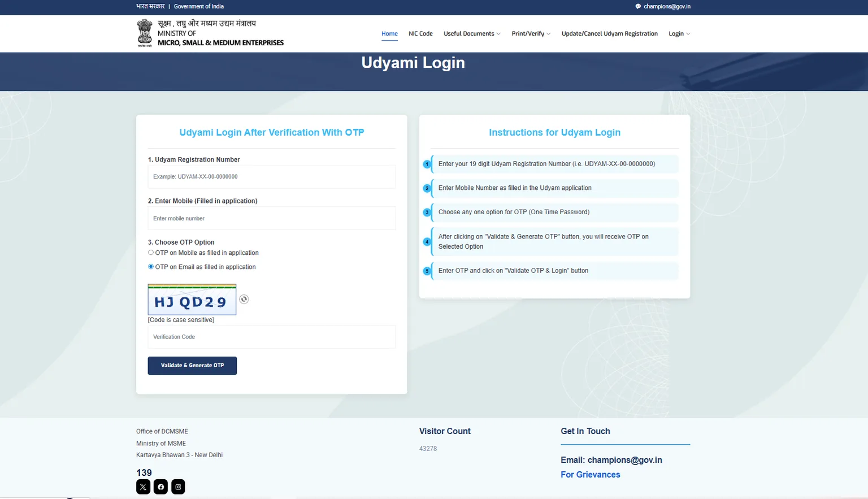Expand the Login dropdown menu
The width and height of the screenshot is (868, 499).
(x=679, y=34)
